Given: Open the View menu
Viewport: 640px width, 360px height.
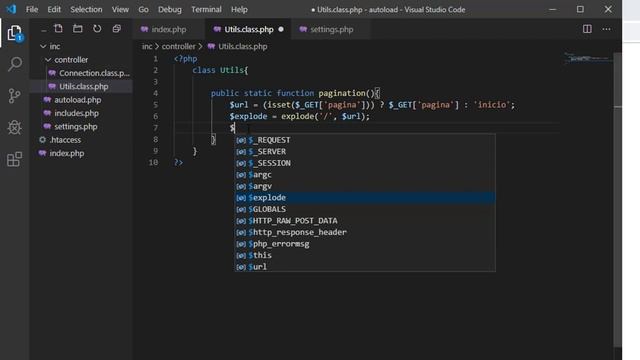Looking at the screenshot, I should (x=120, y=9).
